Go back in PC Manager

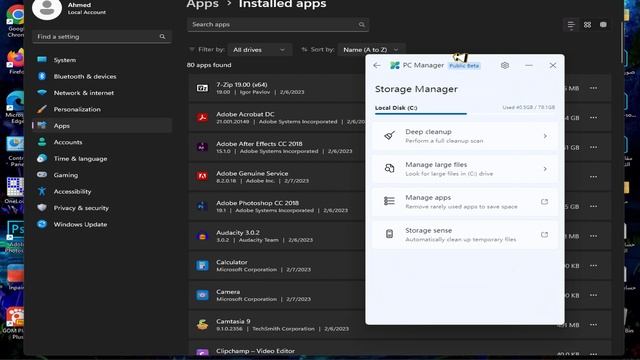(x=377, y=65)
